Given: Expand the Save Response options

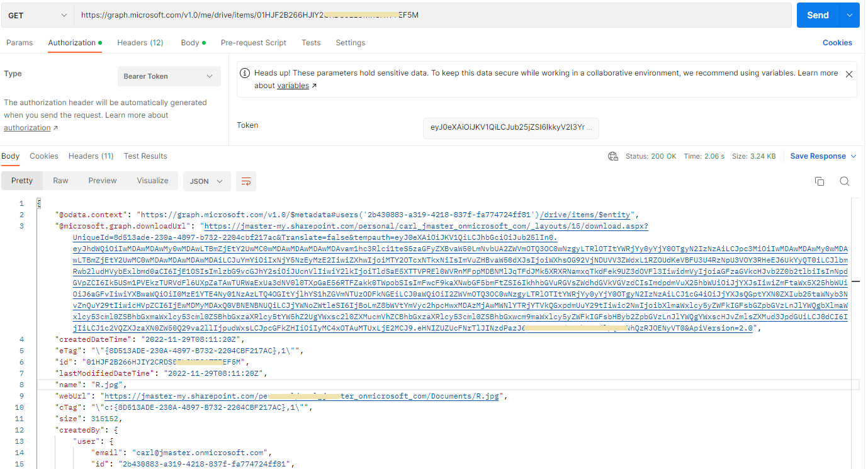Looking at the screenshot, I should pos(853,156).
